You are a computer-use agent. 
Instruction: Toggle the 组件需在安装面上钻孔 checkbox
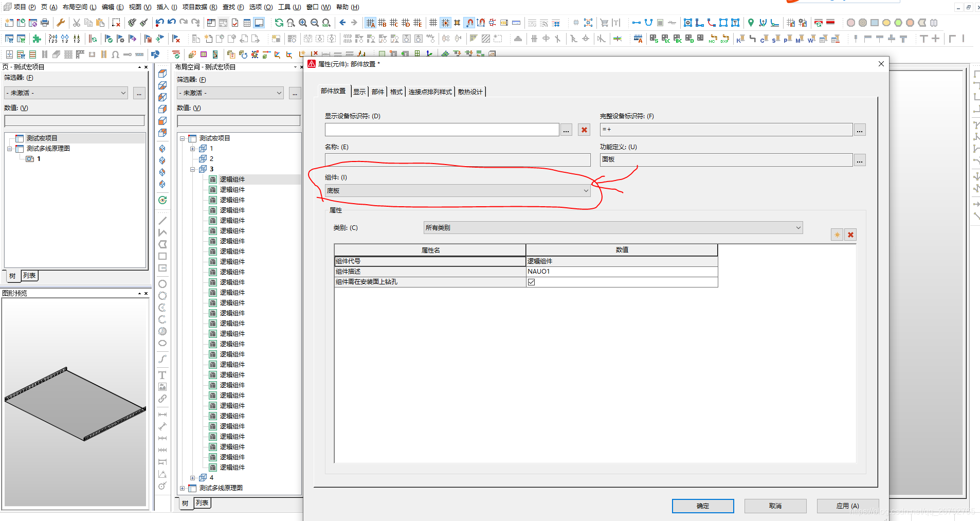(531, 282)
